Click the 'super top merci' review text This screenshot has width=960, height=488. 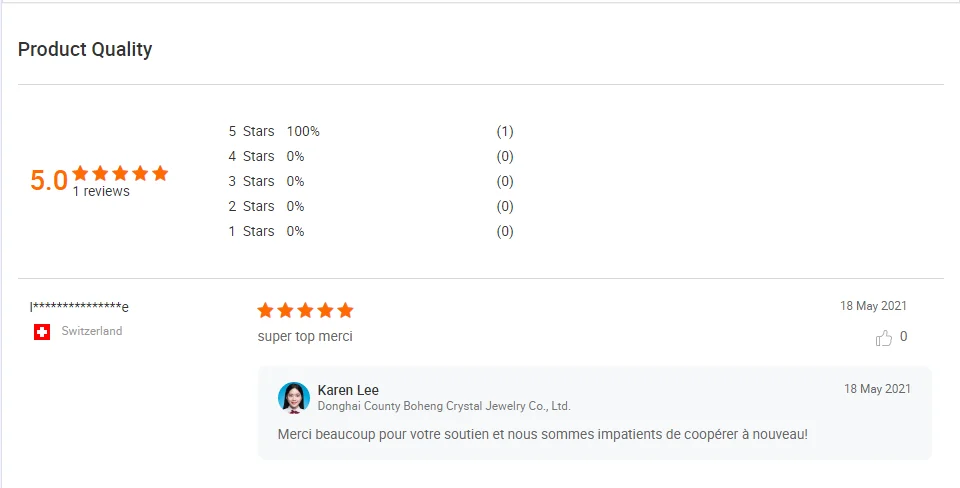305,337
